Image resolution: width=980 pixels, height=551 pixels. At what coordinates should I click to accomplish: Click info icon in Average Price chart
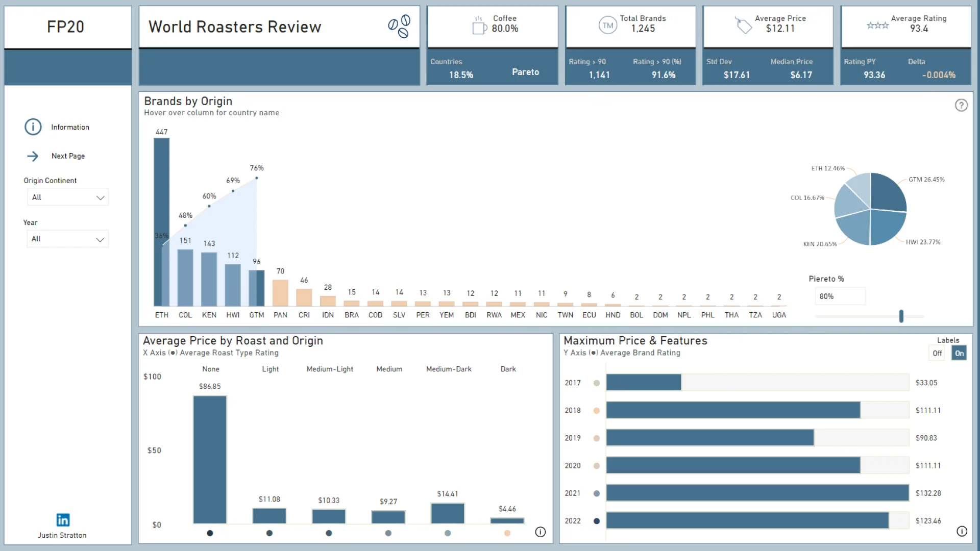[541, 532]
